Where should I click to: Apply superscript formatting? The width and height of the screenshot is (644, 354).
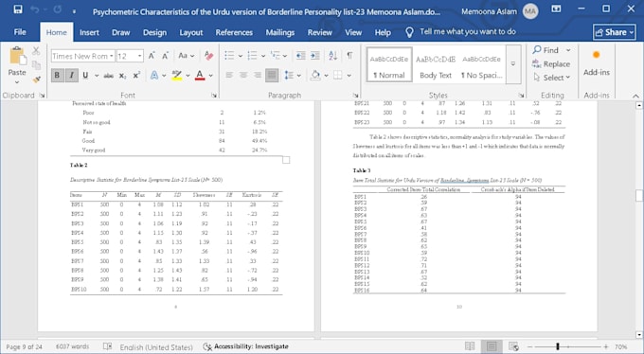click(136, 76)
